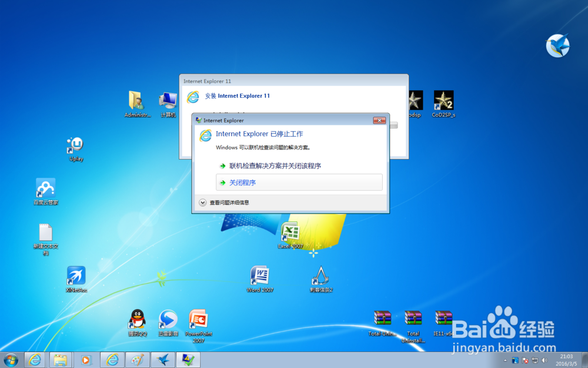Select the Administrator folder desktop icon
Image resolution: width=588 pixels, height=368 pixels.
(137, 104)
